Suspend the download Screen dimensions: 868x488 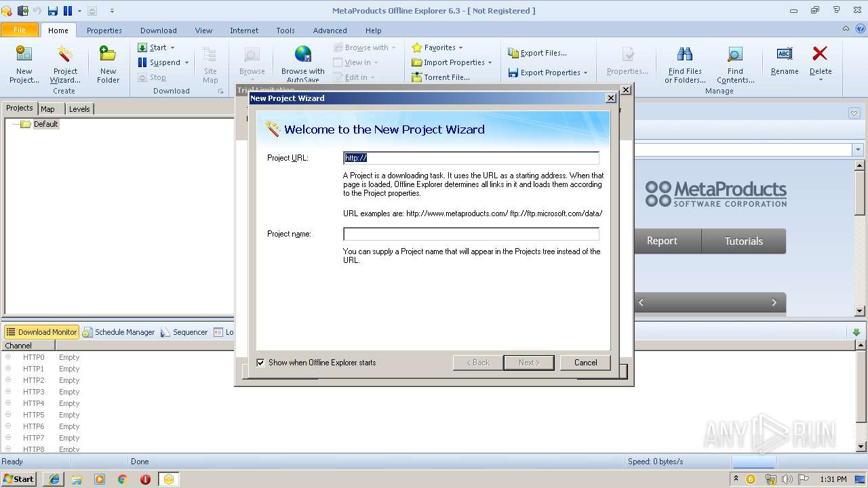point(159,62)
